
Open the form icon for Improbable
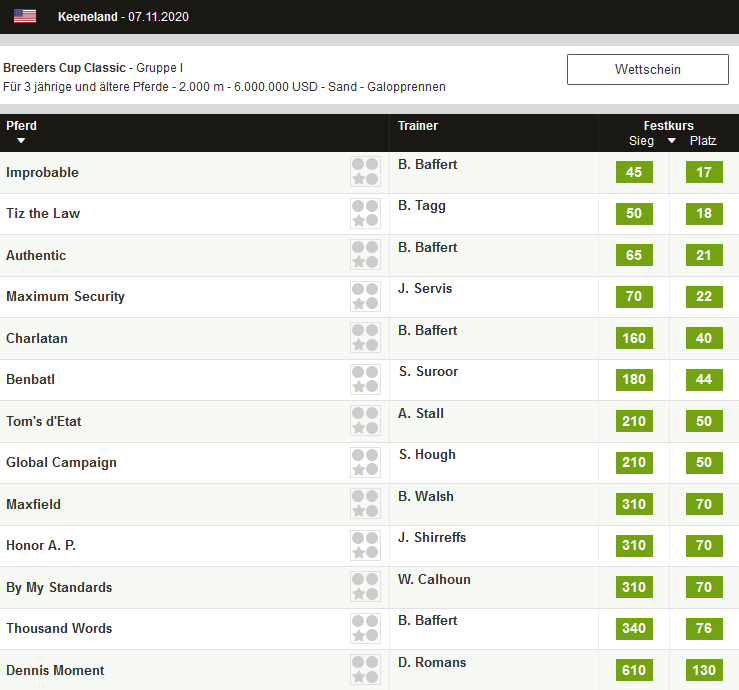point(365,172)
